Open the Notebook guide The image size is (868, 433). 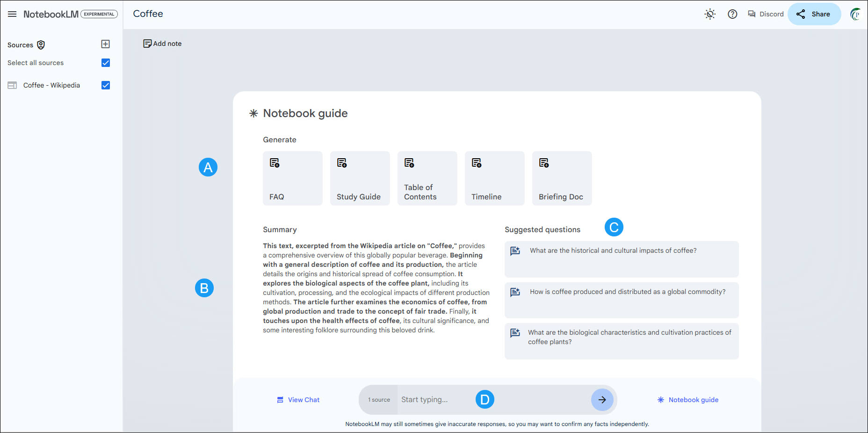click(688, 399)
